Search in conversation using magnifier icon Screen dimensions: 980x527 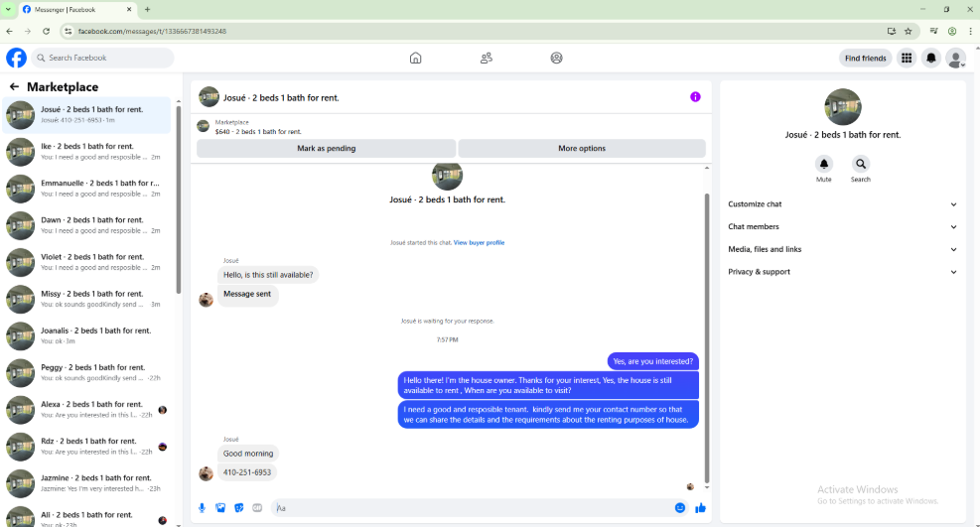(861, 164)
